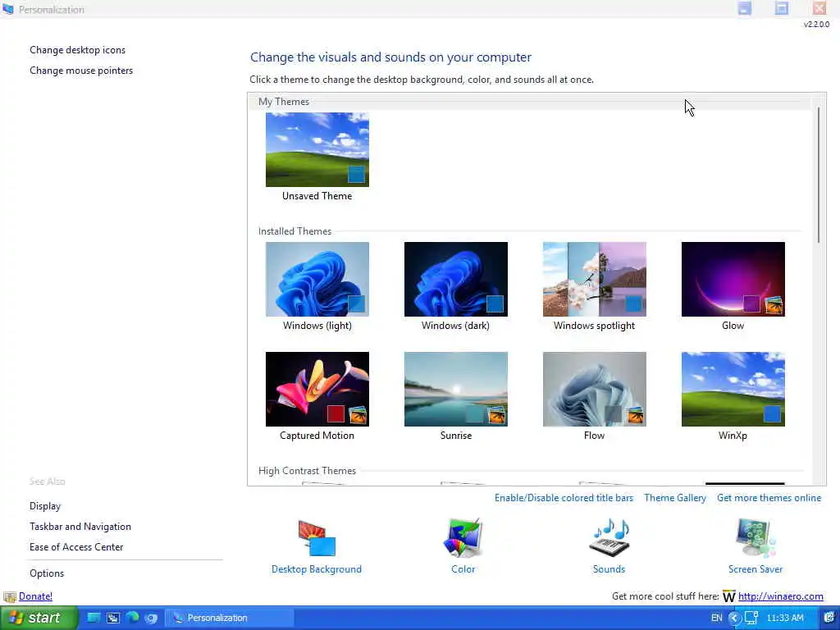Click the far-right system tray icon
The height and width of the screenshot is (630, 840).
pos(829,618)
